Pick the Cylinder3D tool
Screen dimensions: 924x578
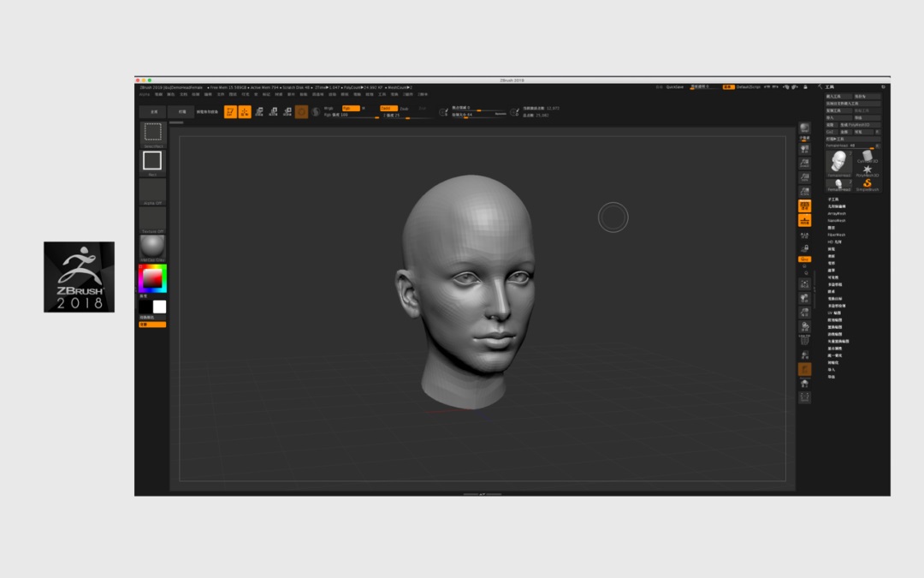pos(868,156)
